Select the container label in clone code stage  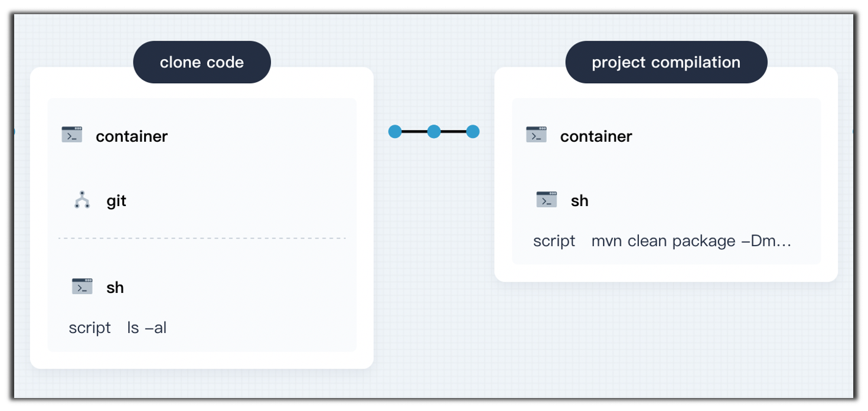click(x=132, y=136)
